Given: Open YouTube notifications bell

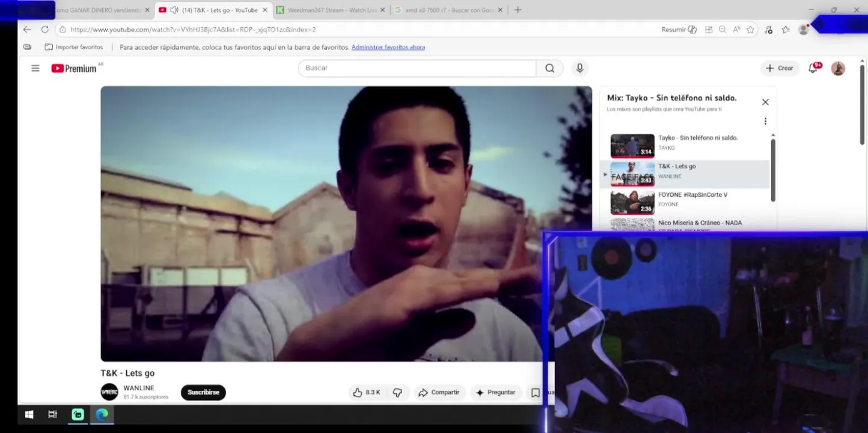Looking at the screenshot, I should (x=813, y=68).
